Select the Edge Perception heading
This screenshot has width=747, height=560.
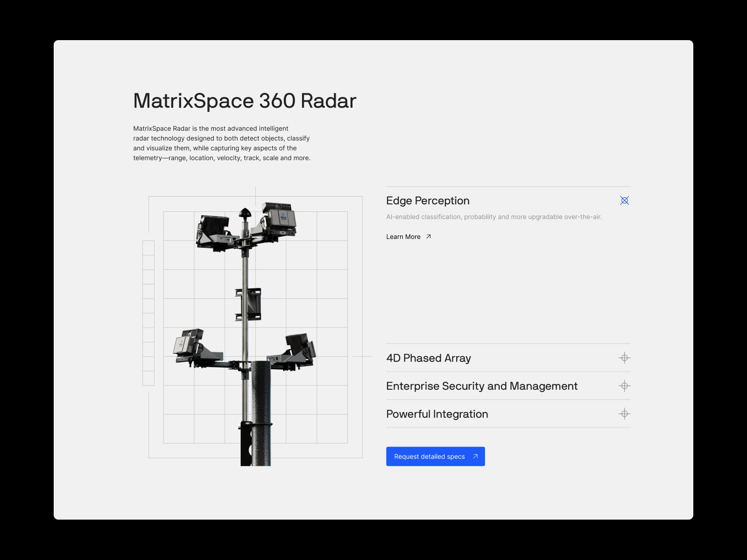(x=427, y=201)
